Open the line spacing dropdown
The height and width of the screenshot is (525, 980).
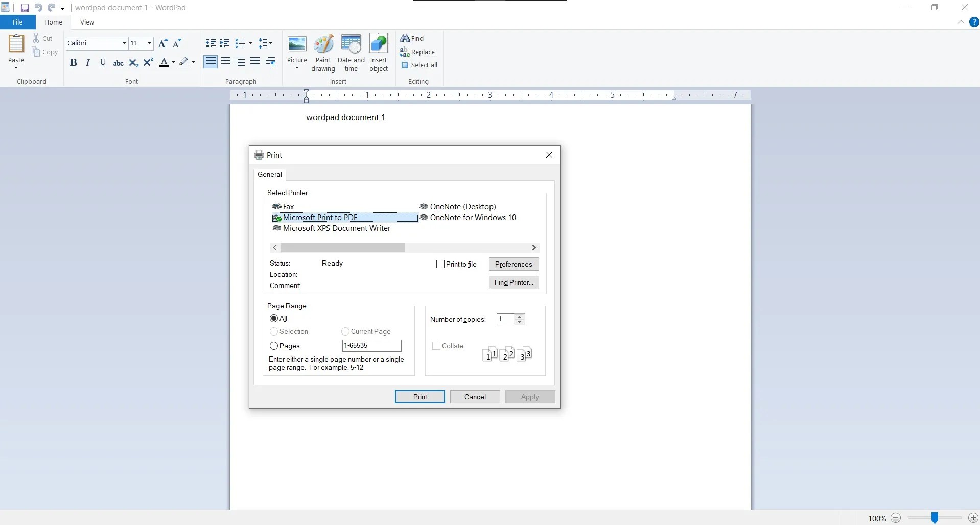(x=270, y=43)
